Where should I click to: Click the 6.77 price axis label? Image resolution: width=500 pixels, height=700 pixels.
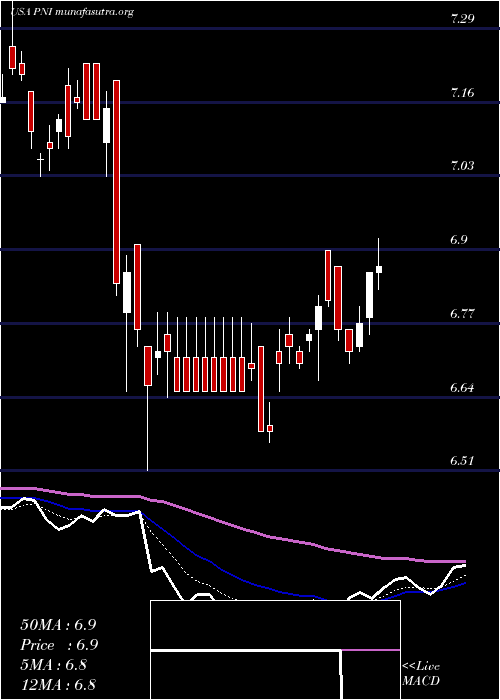462,313
